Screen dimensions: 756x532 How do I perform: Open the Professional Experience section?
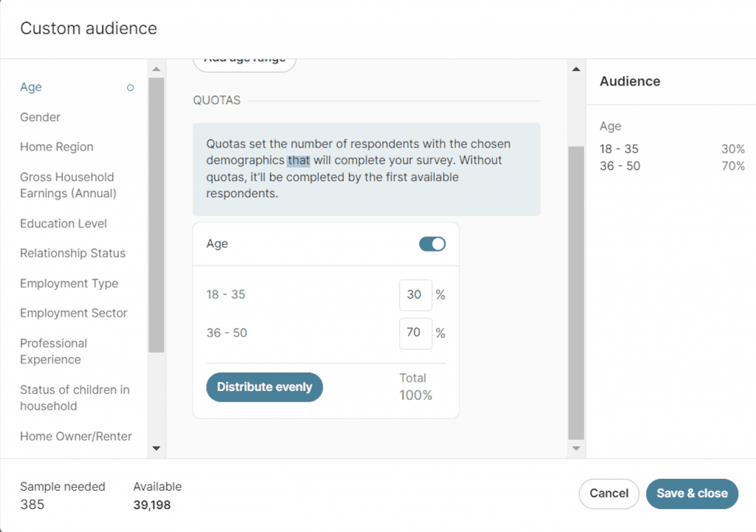[53, 351]
